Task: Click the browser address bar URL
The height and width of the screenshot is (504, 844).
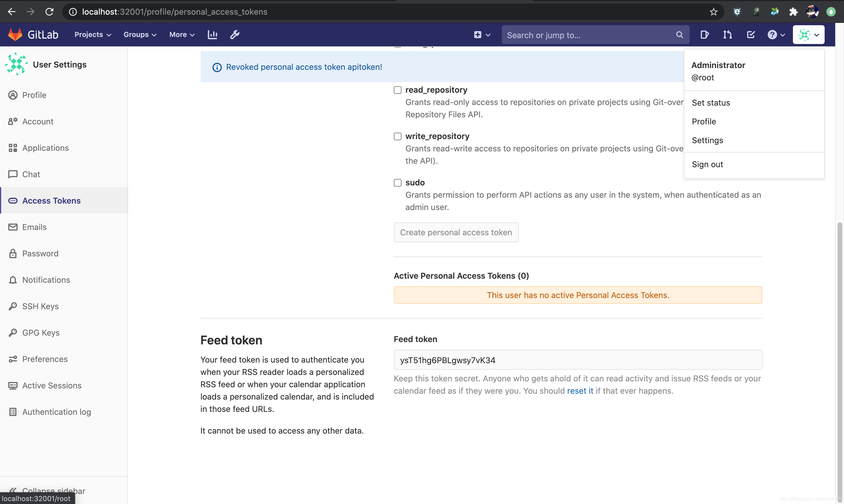Action: 175,12
